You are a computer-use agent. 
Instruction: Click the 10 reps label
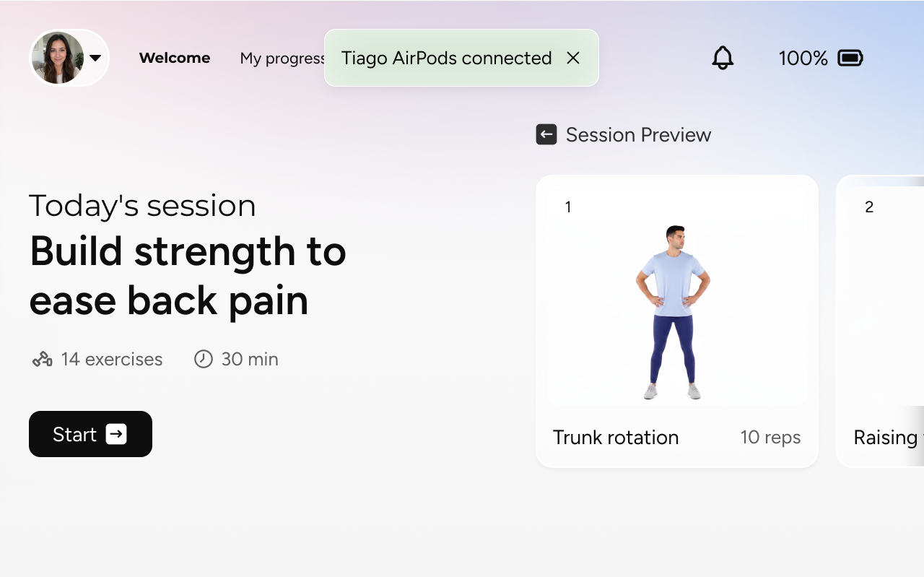coord(770,438)
